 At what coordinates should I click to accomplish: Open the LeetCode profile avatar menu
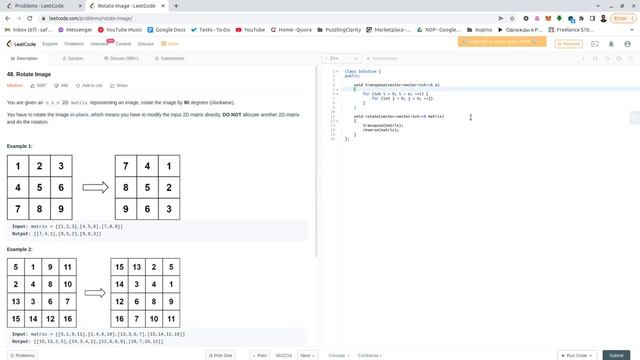click(627, 44)
